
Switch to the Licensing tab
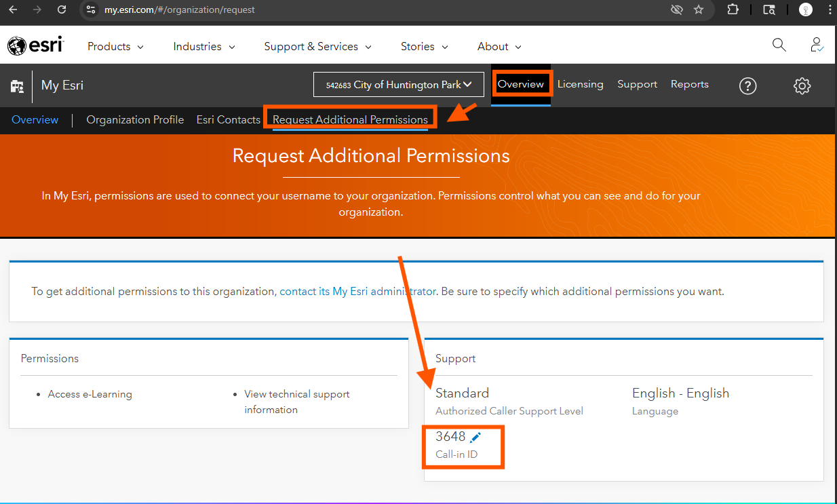[580, 84]
